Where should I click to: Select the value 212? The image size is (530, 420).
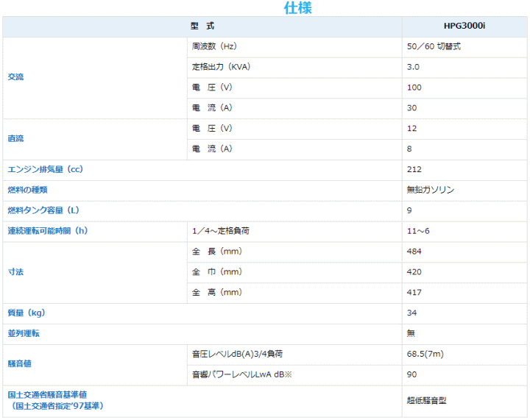coord(414,169)
